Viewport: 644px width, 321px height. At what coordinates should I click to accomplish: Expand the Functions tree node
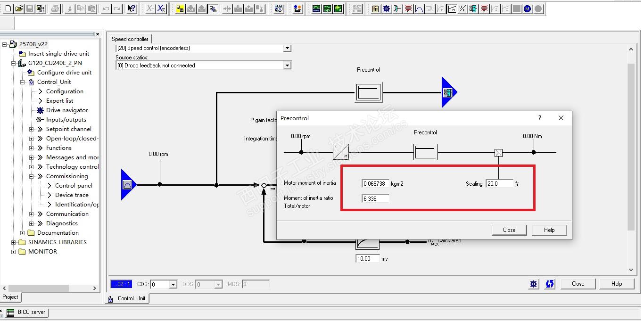tap(32, 148)
